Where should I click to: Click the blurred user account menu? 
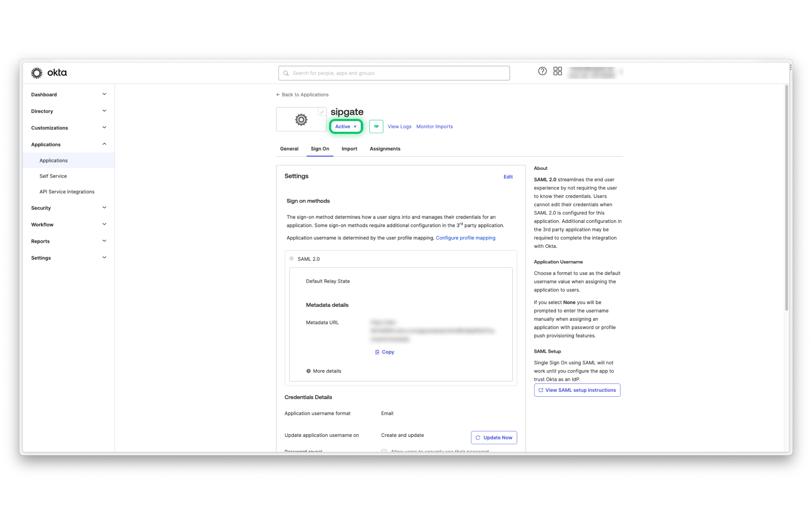pyautogui.click(x=595, y=72)
